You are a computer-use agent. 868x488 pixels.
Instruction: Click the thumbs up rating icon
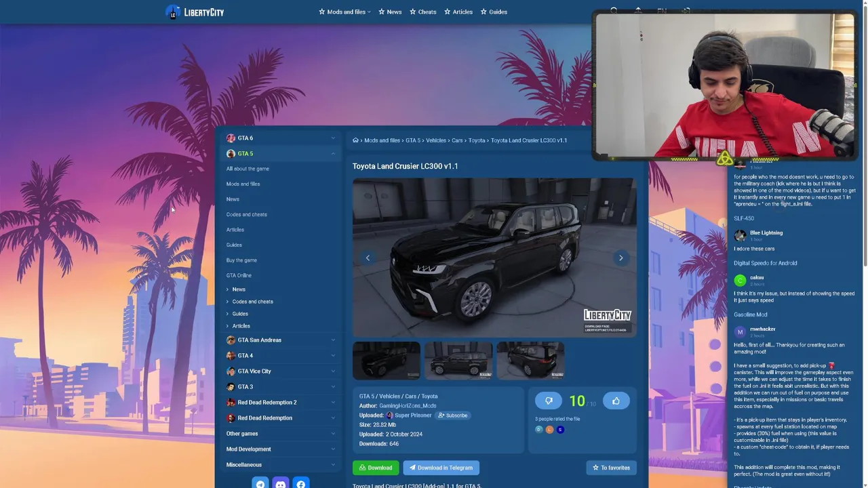(x=616, y=401)
